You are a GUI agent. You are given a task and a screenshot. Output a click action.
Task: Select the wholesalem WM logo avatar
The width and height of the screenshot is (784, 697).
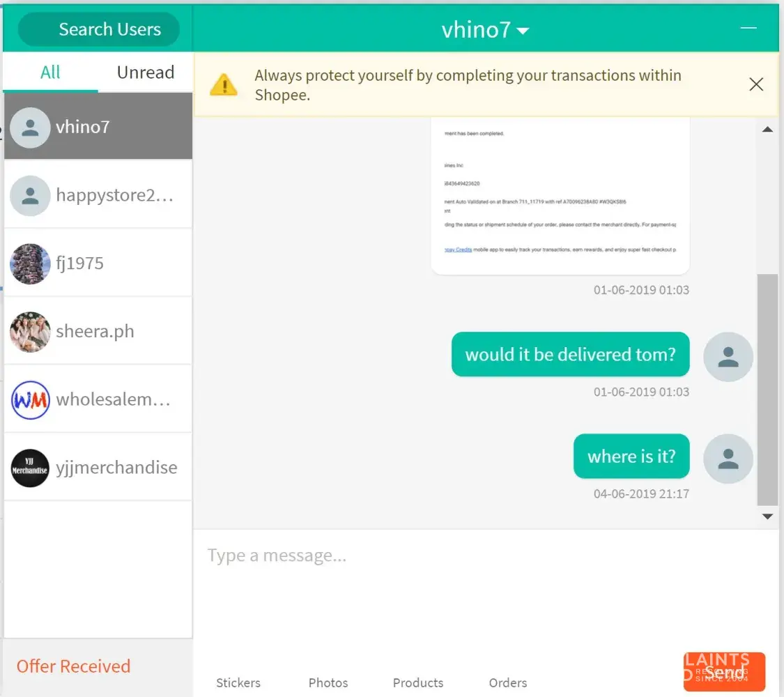pos(30,400)
